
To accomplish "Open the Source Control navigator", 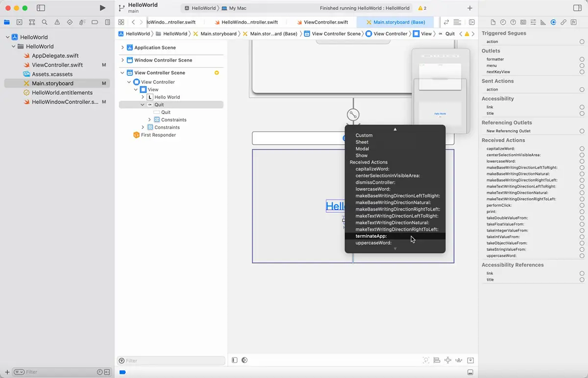I will [19, 22].
